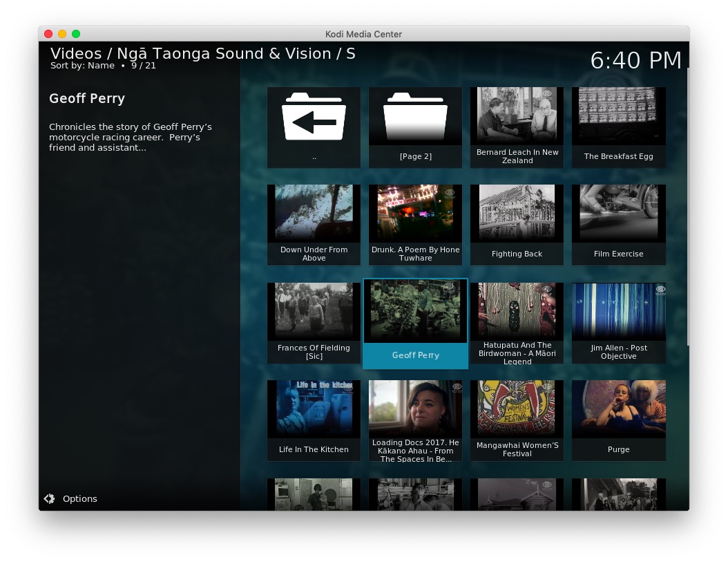The height and width of the screenshot is (562, 728).
Task: Open the Film Exercise item
Action: pyautogui.click(x=618, y=214)
